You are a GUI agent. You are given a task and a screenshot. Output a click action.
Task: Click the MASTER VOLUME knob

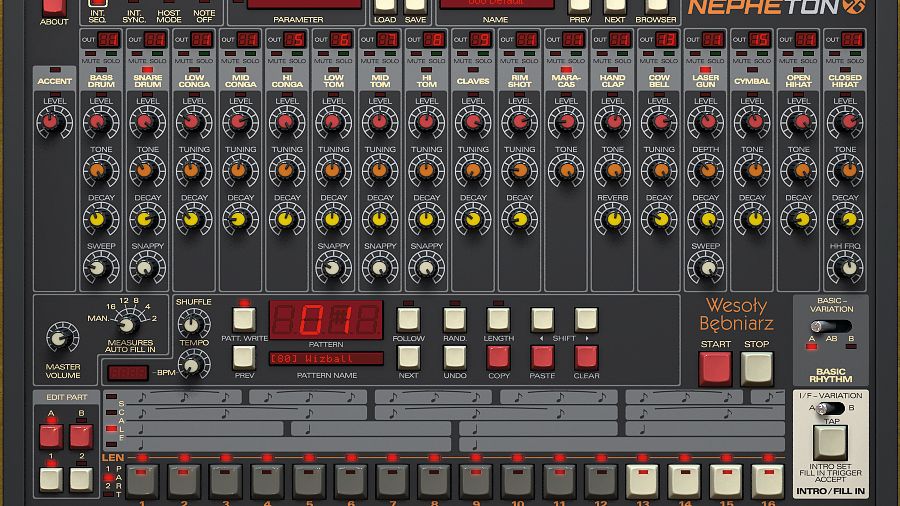pos(60,338)
